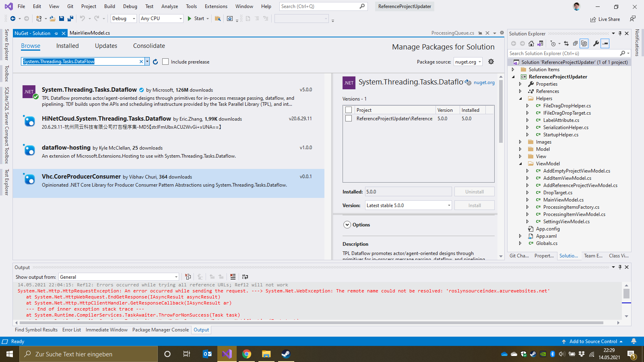Open the Version Latest stable 5.0.0 dropdown
644x362 pixels.
point(409,205)
